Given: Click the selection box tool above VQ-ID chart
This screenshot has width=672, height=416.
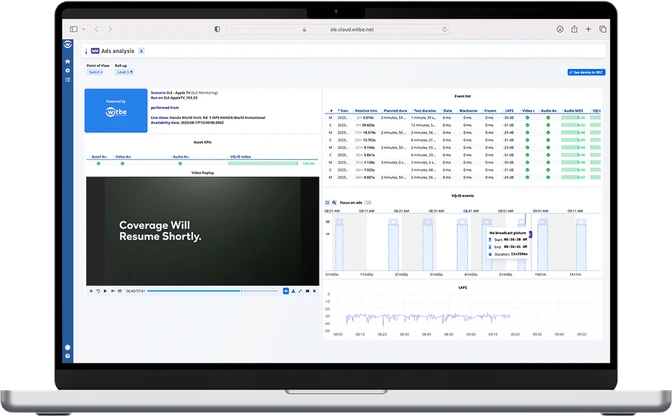Looking at the screenshot, I should tap(327, 203).
